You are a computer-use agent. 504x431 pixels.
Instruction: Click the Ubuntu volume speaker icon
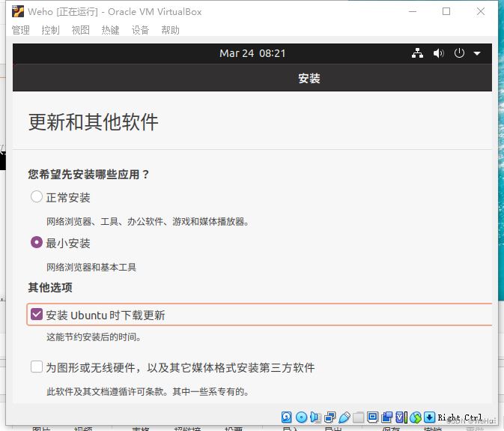tap(438, 53)
